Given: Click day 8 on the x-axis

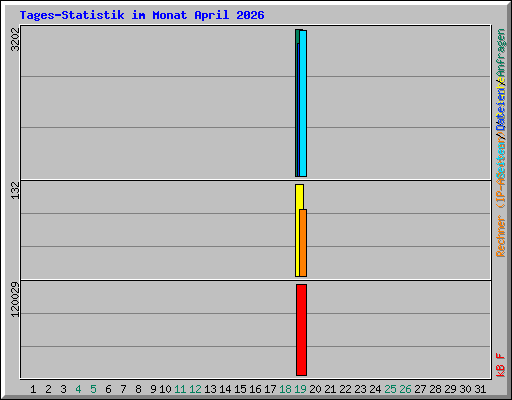Looking at the screenshot, I should (138, 389).
